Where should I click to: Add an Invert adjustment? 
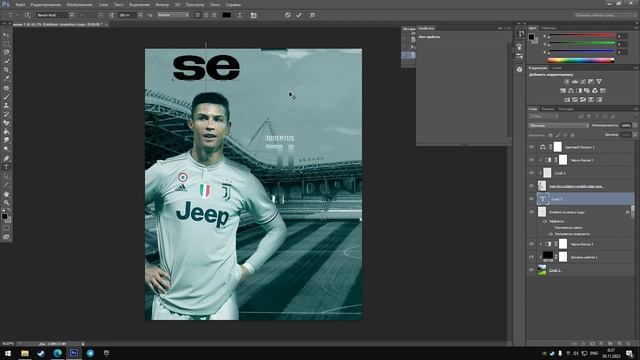click(567, 100)
